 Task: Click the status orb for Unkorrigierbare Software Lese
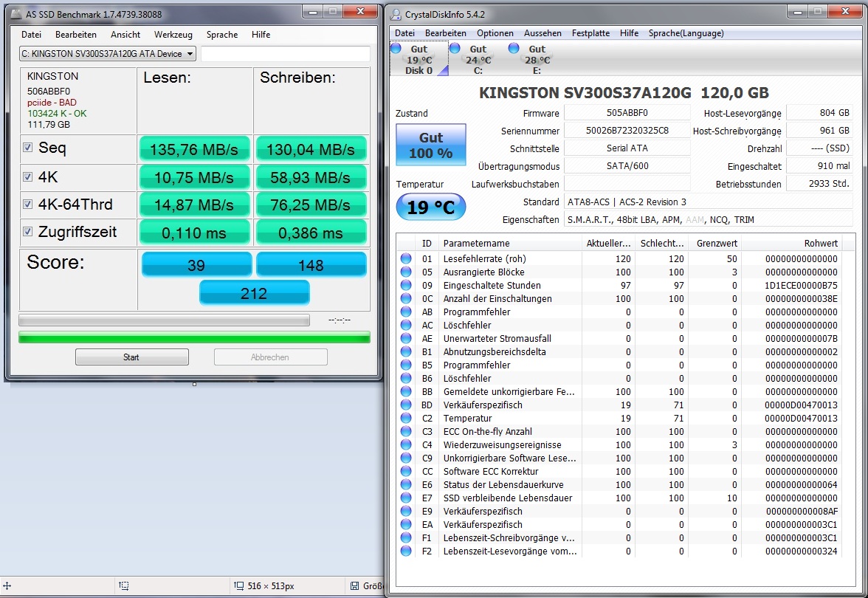406,458
